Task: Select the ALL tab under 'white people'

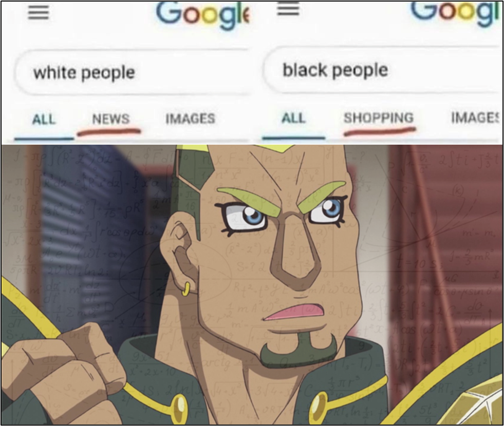Action: (x=44, y=120)
